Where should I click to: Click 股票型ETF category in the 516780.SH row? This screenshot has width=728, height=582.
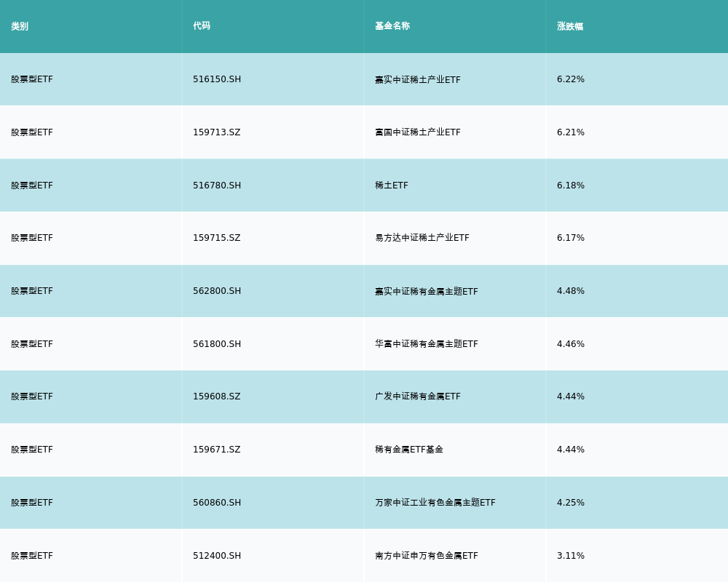tap(32, 186)
